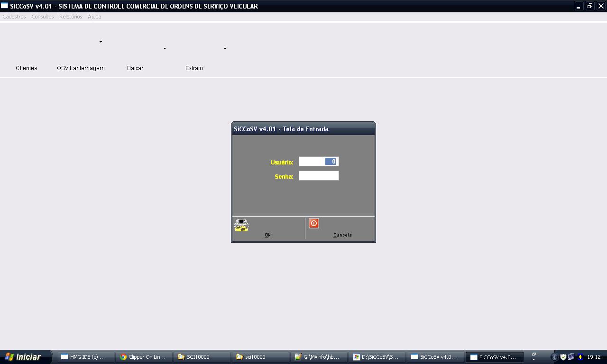Show hidden tray icons with the chevron
This screenshot has height=364, width=607.
[554, 357]
